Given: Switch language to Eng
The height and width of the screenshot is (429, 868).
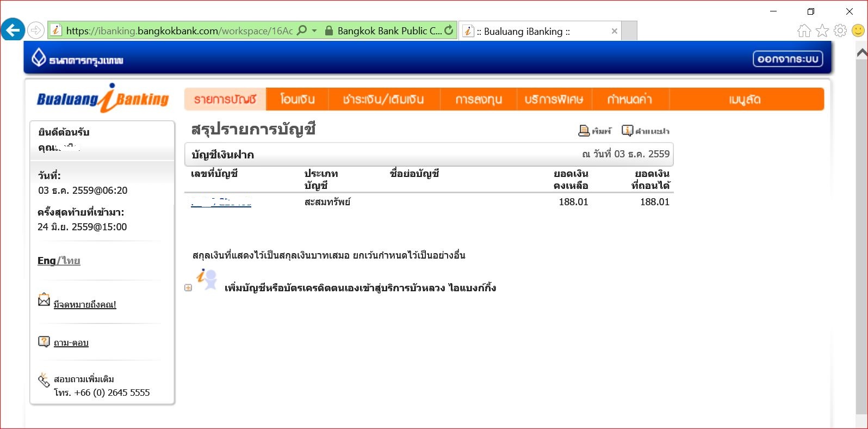Looking at the screenshot, I should coord(47,261).
